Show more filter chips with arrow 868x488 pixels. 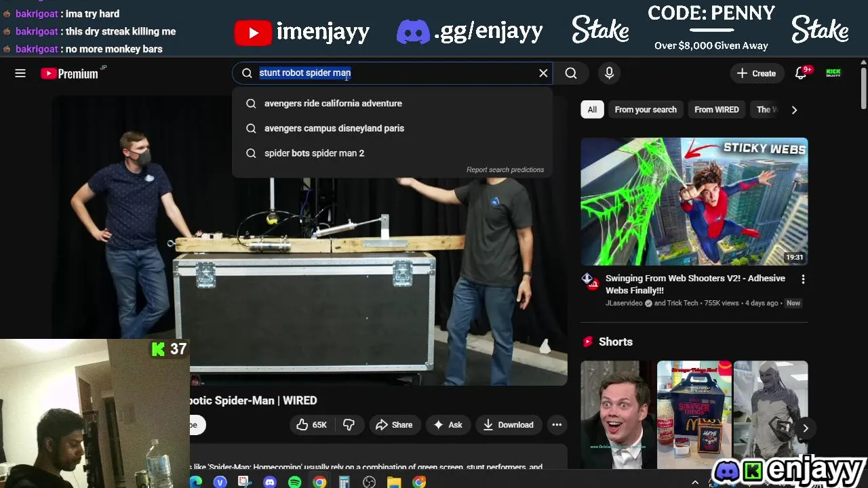(x=794, y=110)
